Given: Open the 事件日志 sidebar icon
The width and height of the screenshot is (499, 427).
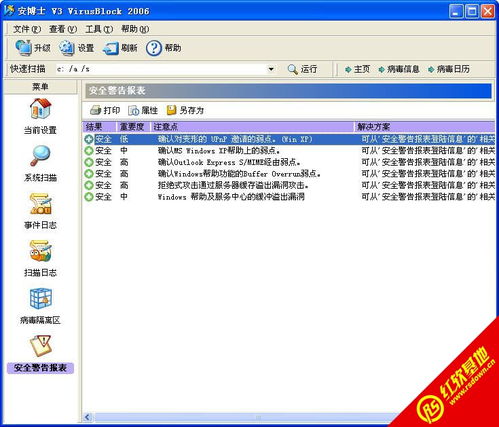Looking at the screenshot, I should [x=40, y=203].
